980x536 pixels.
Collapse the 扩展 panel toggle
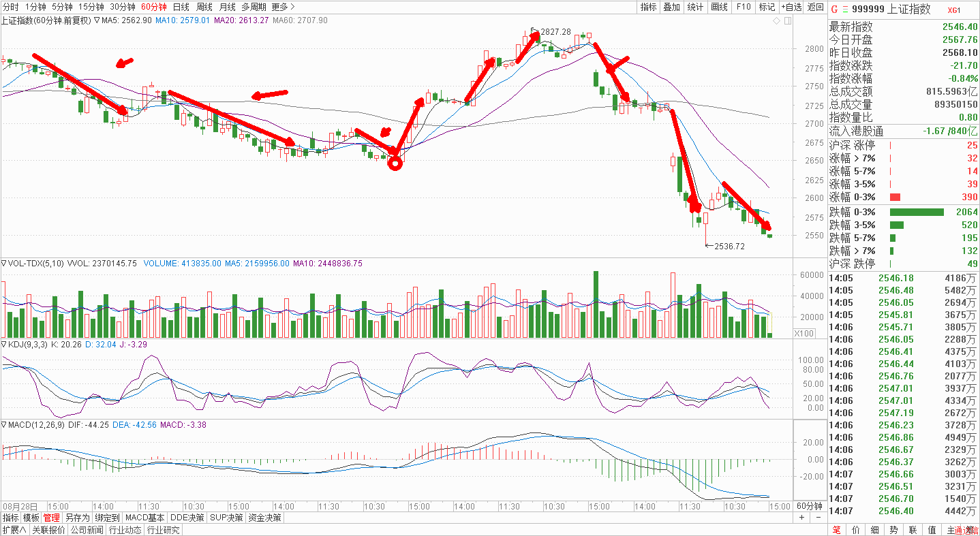point(14,530)
